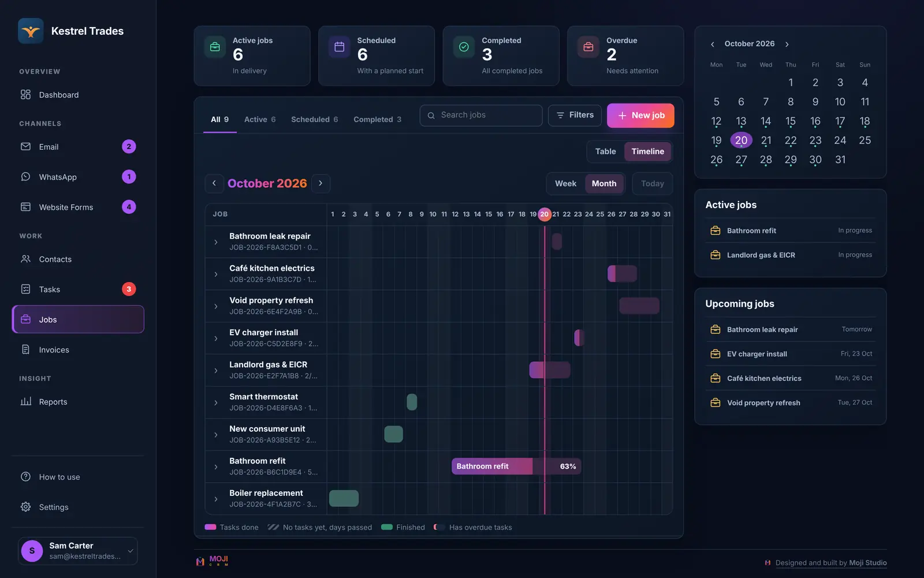
Task: Open Bathroom leak repair in Upcoming jobs
Action: [x=791, y=329]
